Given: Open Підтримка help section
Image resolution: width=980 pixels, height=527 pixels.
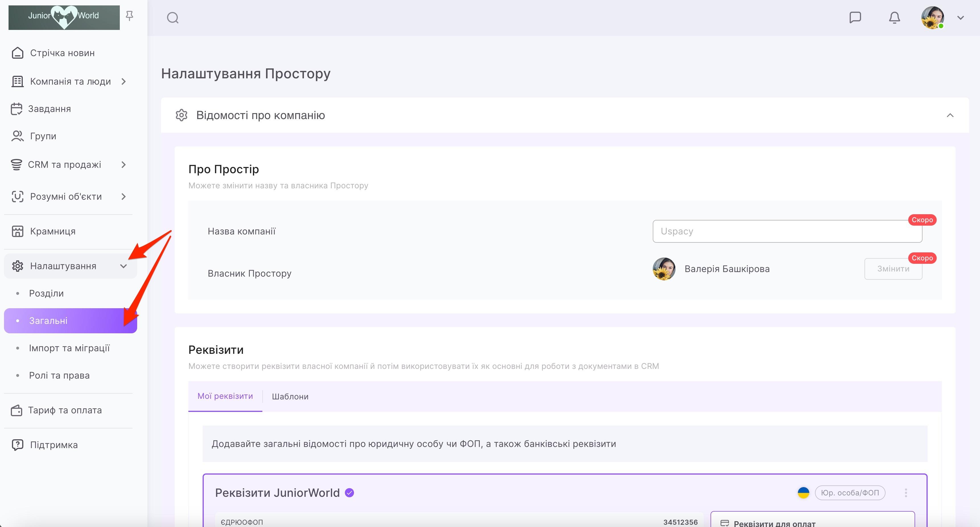Looking at the screenshot, I should coord(54,445).
